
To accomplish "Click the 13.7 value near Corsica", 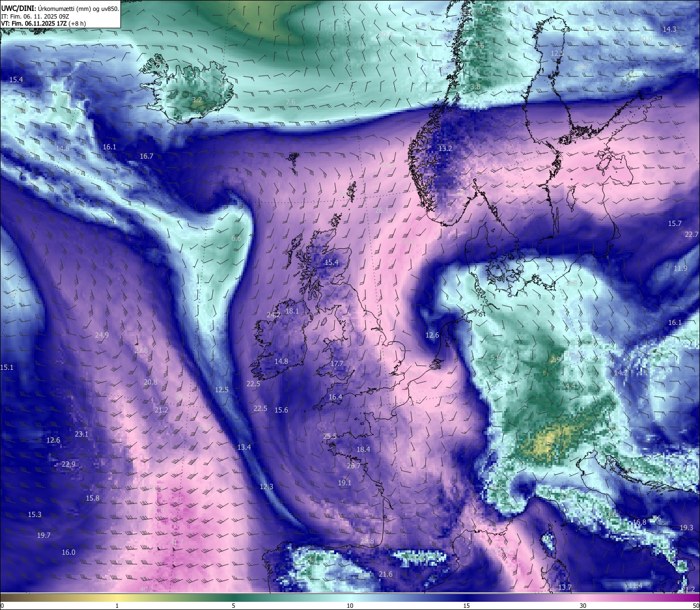I will pyautogui.click(x=565, y=588).
